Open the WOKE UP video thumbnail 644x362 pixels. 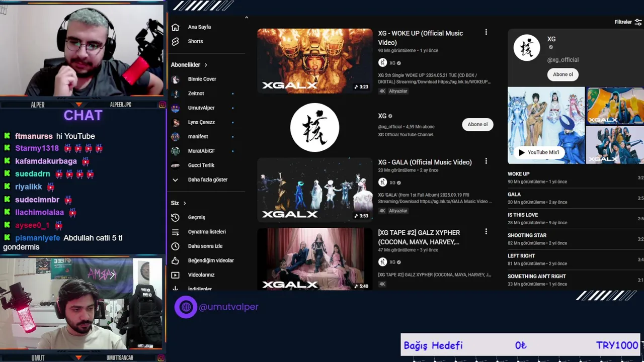pyautogui.click(x=315, y=61)
